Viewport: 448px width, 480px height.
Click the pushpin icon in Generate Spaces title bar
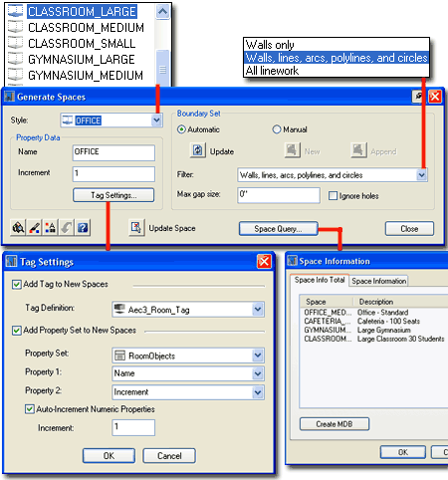[419, 97]
